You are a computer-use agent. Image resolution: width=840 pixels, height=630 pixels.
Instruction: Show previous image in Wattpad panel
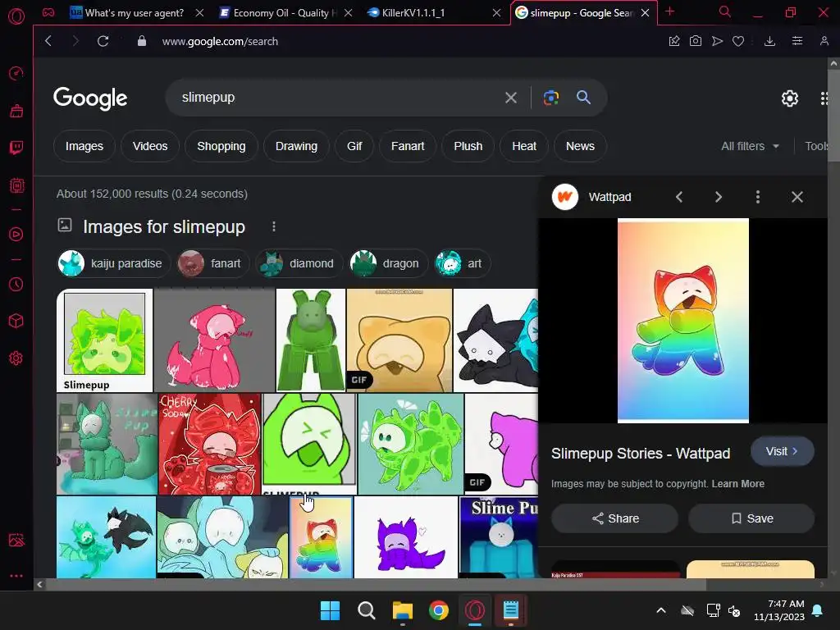(x=678, y=197)
